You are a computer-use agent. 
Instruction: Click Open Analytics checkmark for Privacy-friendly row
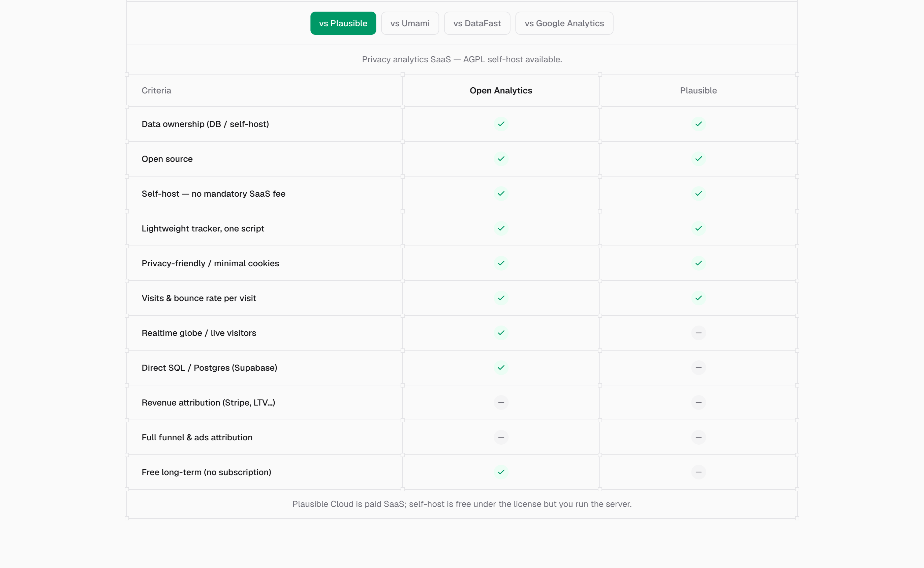point(501,263)
